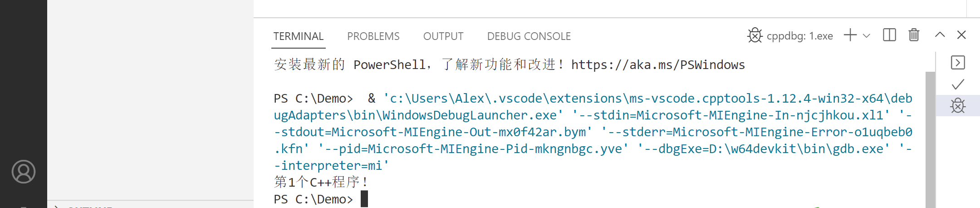Focus the PS C:\Demo> prompt cursor
Screen dimensions: 980x208
[x=364, y=199]
